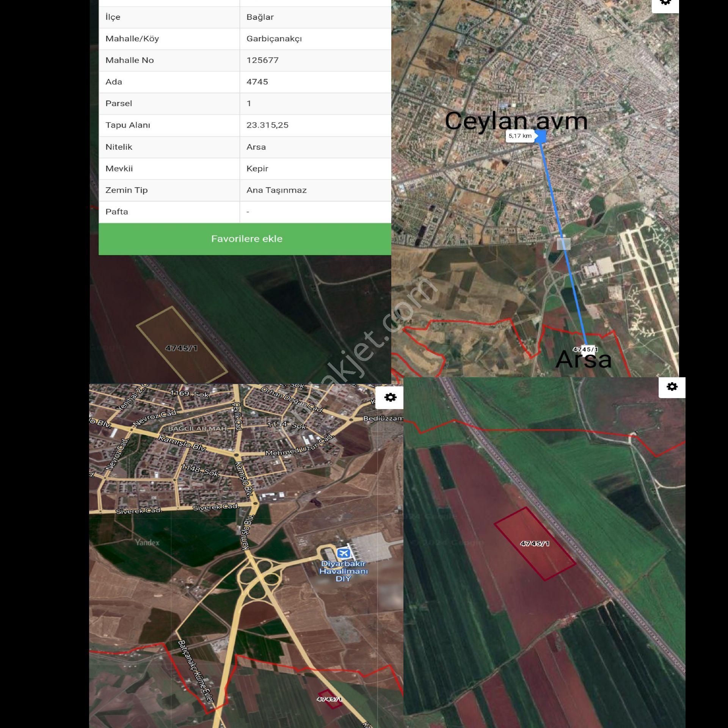The image size is (728, 728).
Task: Click the Favorilere ekle green button
Action: (x=245, y=239)
